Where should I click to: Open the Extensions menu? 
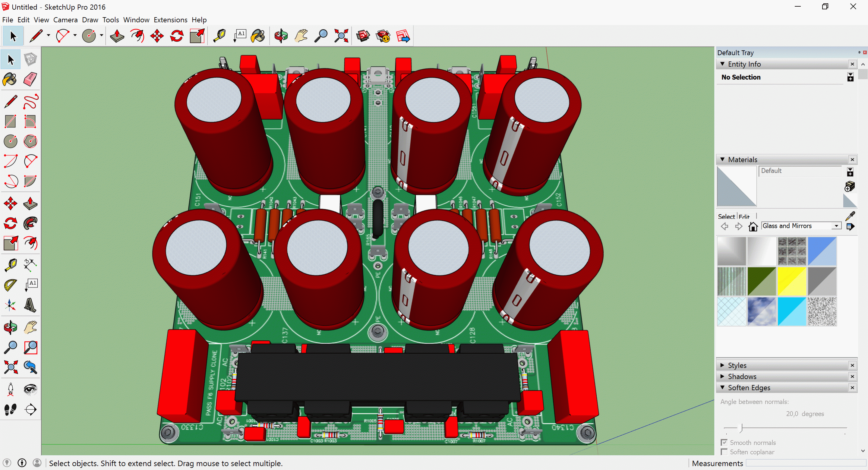point(171,20)
